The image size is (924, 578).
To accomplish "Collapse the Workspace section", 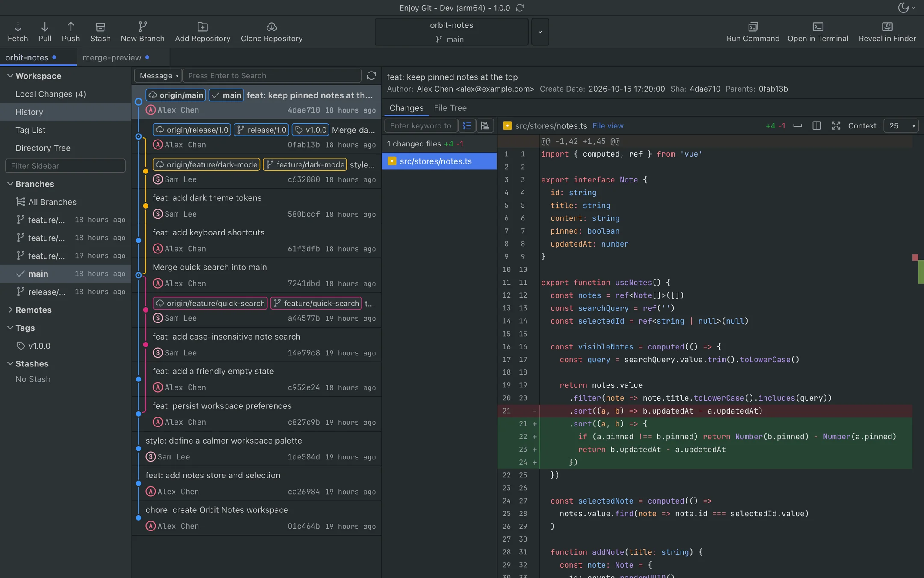I will click(x=10, y=76).
